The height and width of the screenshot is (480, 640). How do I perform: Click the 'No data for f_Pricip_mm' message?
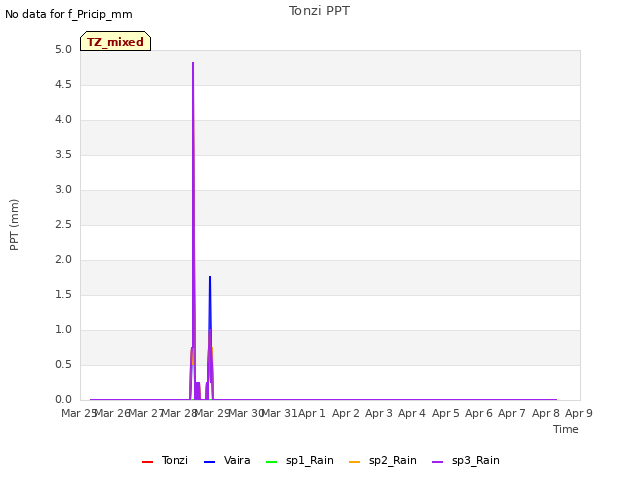69,14
